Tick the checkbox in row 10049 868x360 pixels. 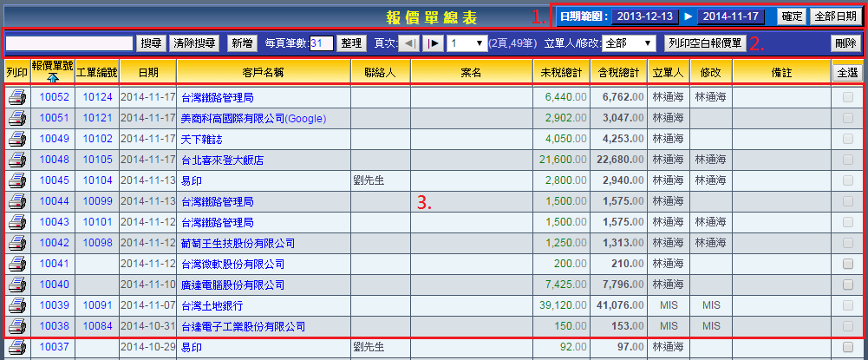[847, 140]
